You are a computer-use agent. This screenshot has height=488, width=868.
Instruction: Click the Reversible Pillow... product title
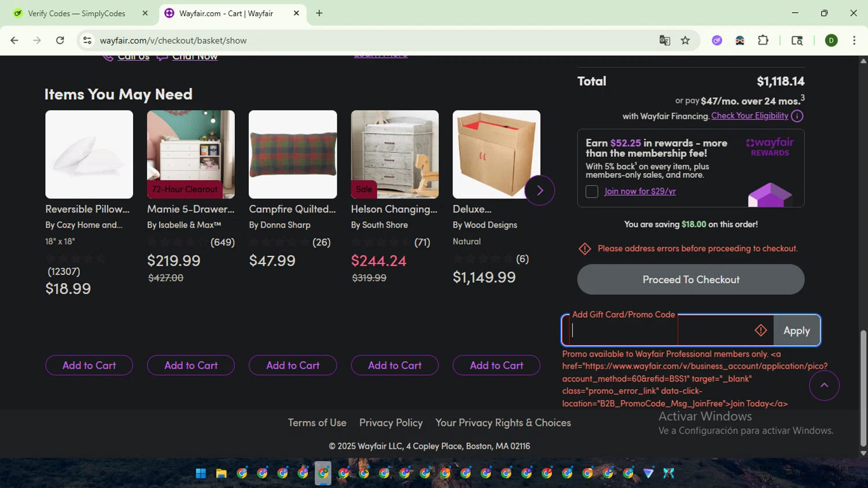pyautogui.click(x=87, y=209)
